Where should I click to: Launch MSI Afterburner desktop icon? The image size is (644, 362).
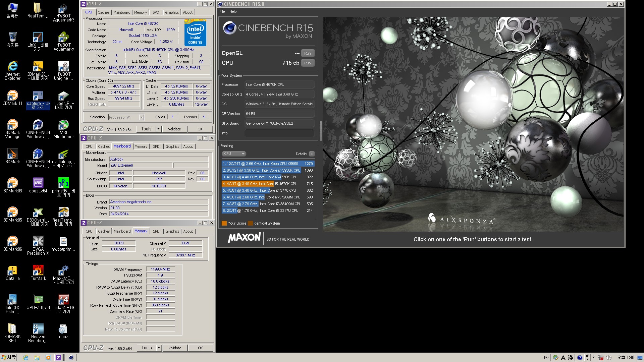[x=63, y=129]
